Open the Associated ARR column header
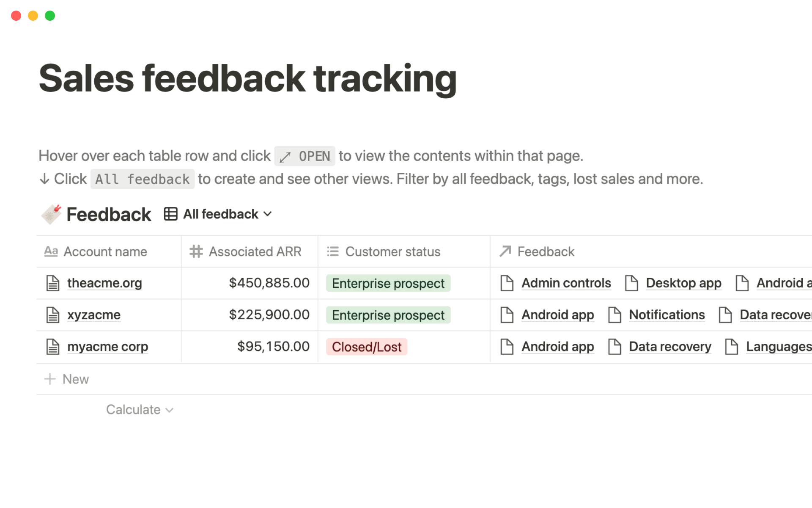Image resolution: width=812 pixels, height=508 pixels. pyautogui.click(x=255, y=252)
